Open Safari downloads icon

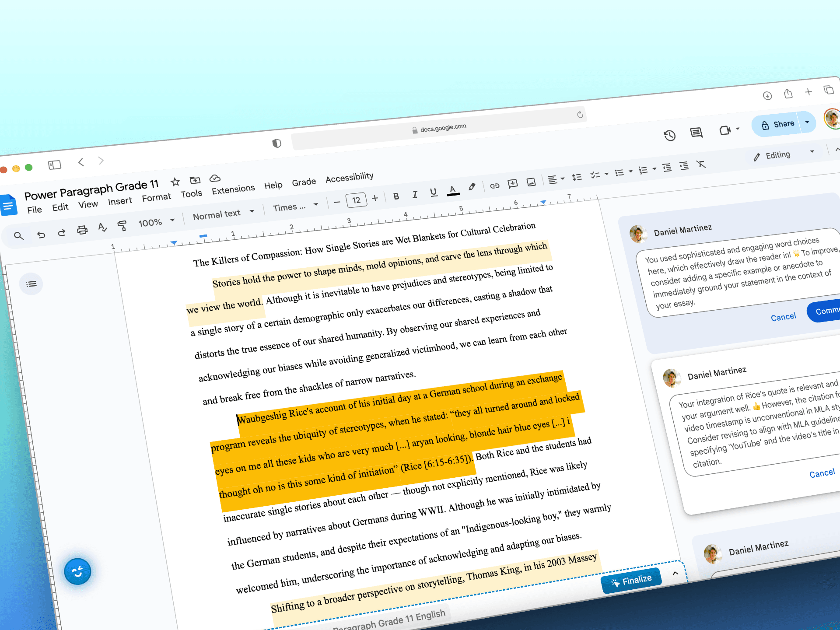pos(767,95)
